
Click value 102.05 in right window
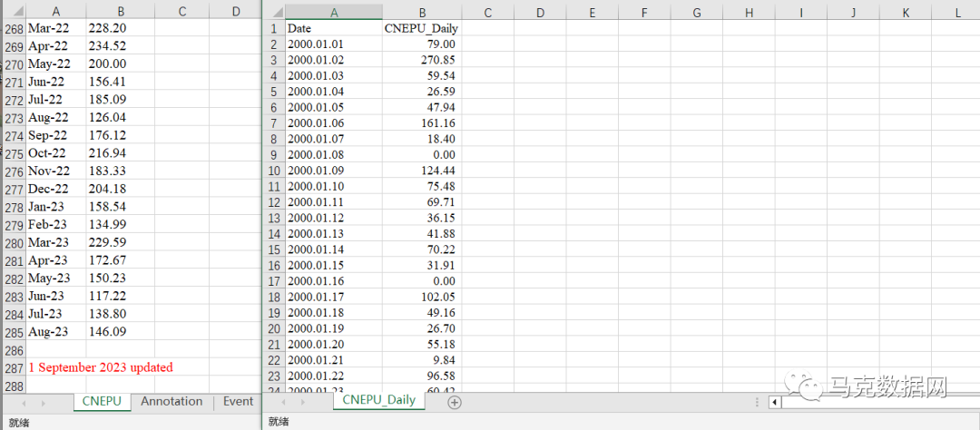coord(423,297)
